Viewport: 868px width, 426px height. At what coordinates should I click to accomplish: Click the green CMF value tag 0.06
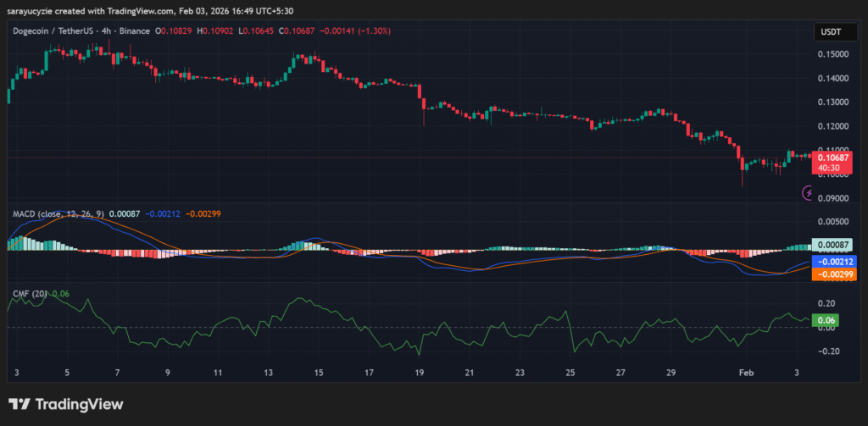click(823, 321)
